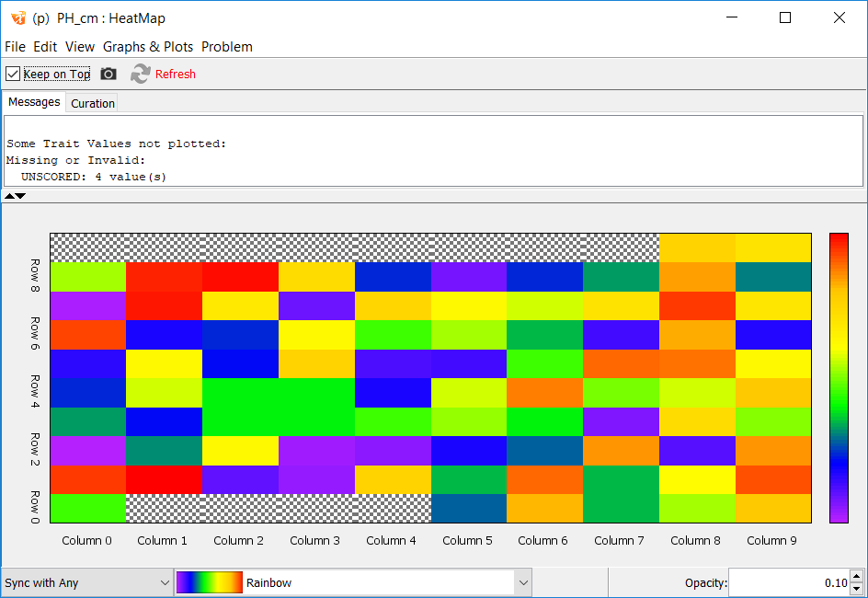Click the Opacity value input field

788,582
